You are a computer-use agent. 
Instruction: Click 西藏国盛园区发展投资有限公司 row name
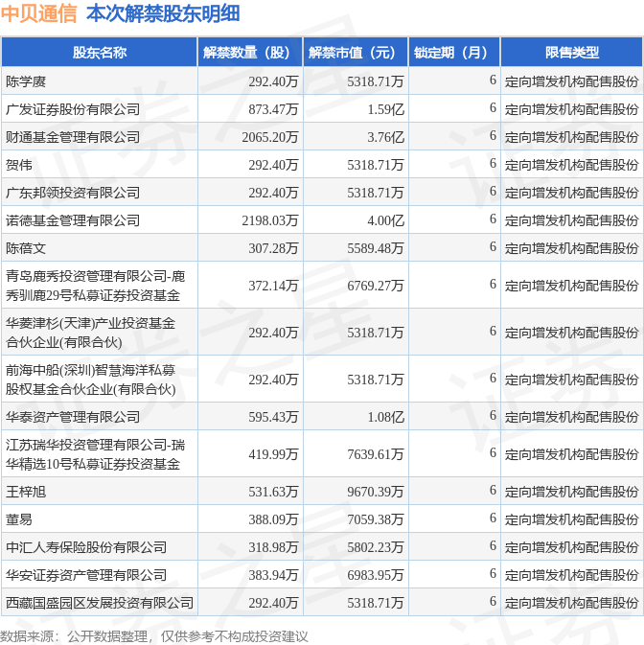tap(100, 603)
